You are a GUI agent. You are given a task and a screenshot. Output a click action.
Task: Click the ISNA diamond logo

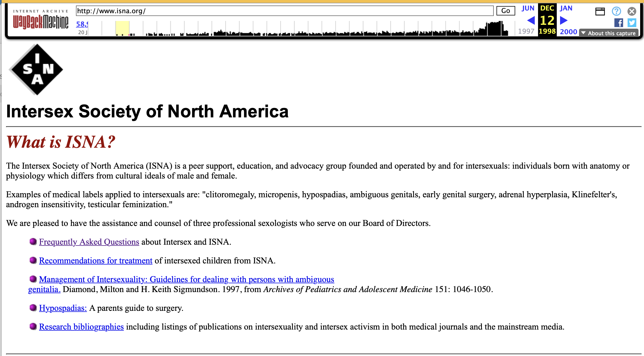point(36,69)
